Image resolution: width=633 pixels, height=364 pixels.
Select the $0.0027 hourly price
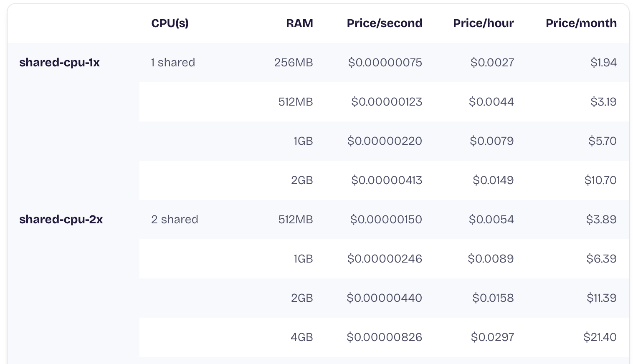[492, 63]
